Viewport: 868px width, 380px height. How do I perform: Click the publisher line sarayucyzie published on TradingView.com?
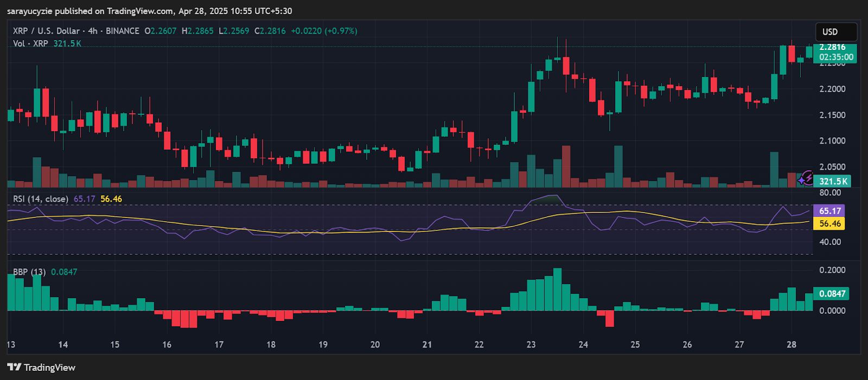point(150,11)
